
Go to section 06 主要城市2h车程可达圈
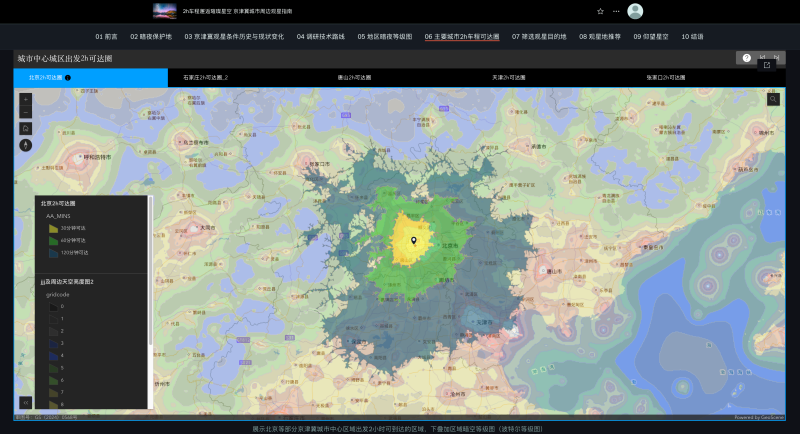click(462, 37)
